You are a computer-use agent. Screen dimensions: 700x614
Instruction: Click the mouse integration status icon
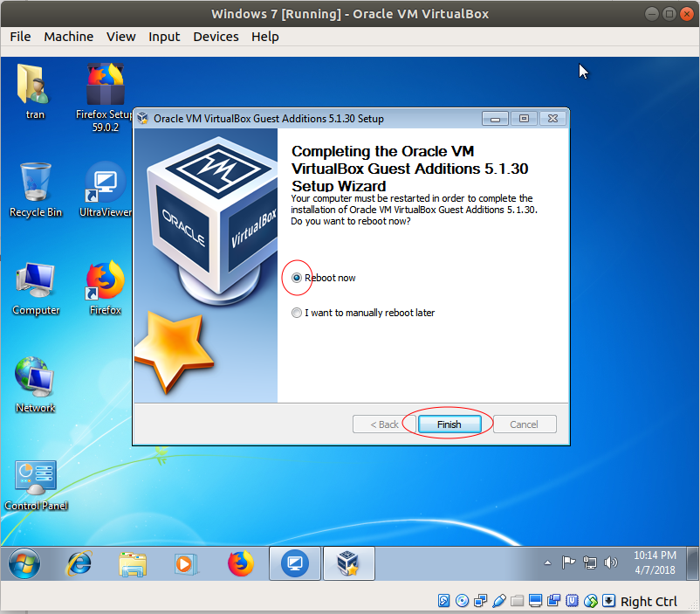tap(590, 601)
